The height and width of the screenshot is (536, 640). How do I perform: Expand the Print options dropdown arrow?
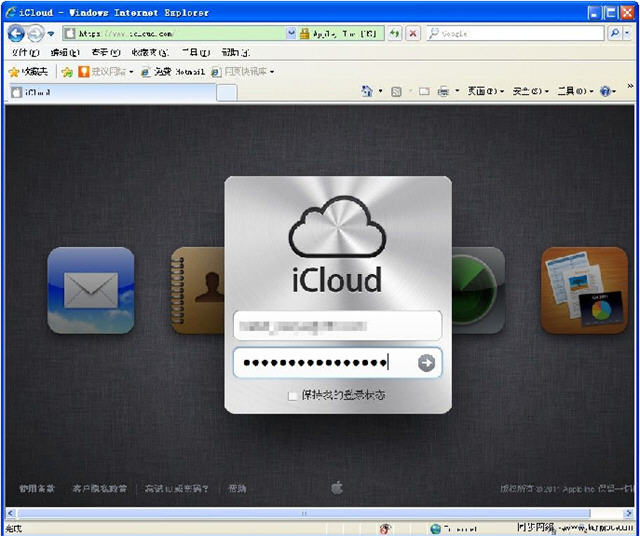tap(457, 91)
